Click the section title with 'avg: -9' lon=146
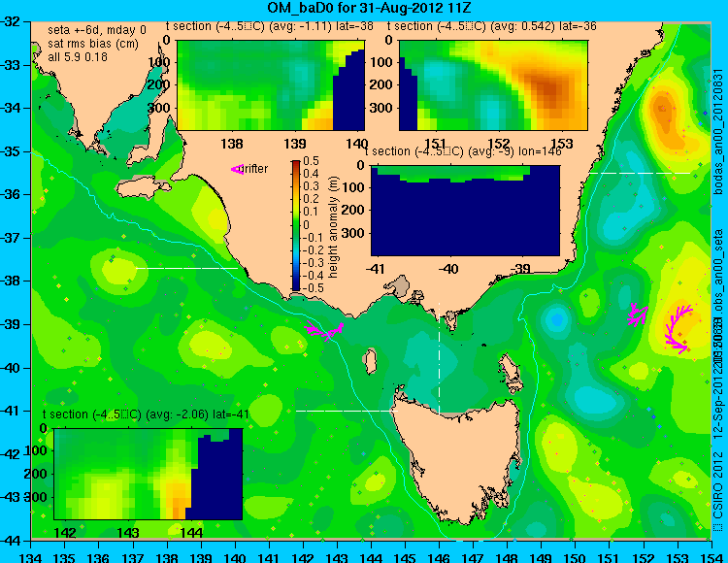 463,151
